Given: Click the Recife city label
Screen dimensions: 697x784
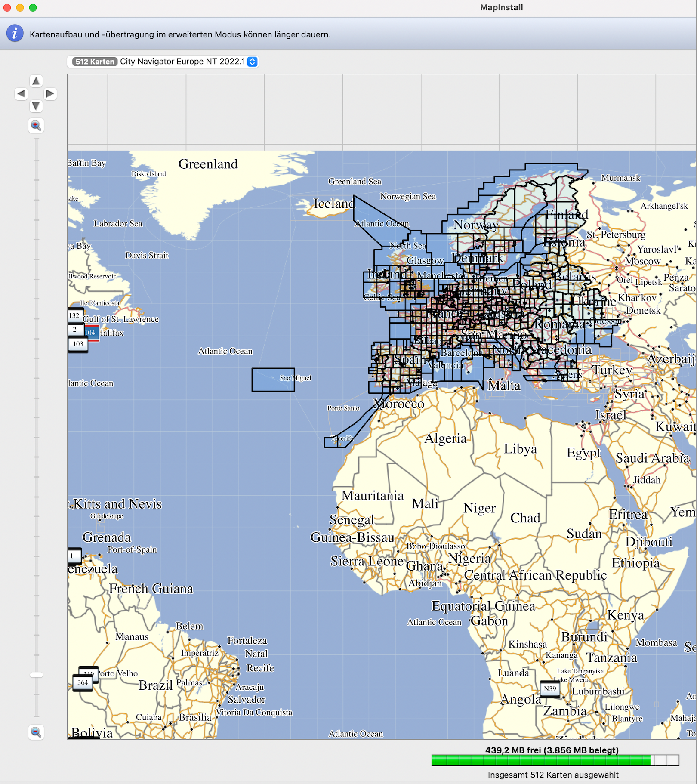Looking at the screenshot, I should [x=260, y=668].
